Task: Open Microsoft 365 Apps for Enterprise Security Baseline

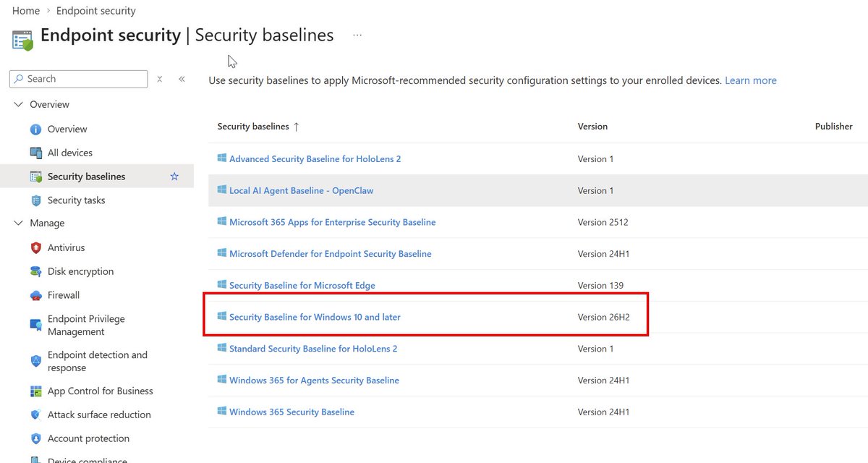Action: click(332, 222)
